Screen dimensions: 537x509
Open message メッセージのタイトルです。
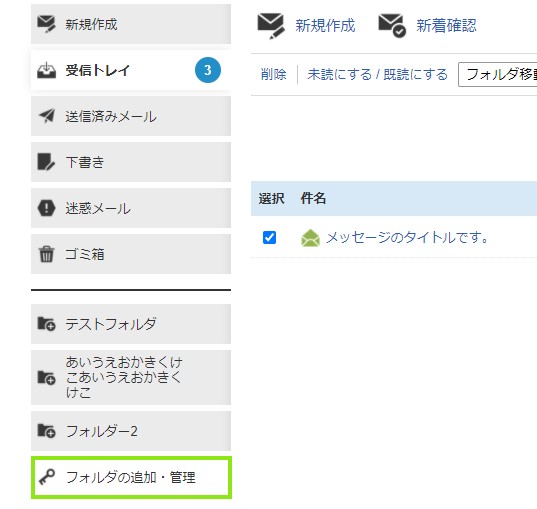tap(407, 237)
